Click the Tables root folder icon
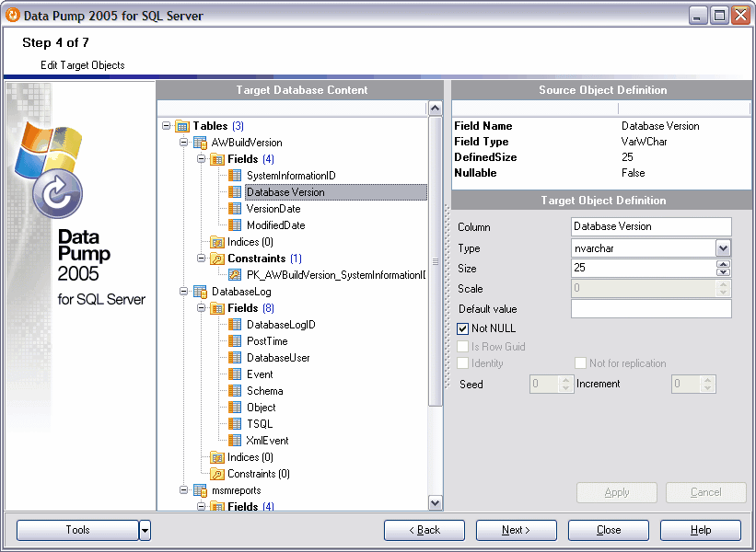This screenshot has height=552, width=756. pyautogui.click(x=181, y=126)
